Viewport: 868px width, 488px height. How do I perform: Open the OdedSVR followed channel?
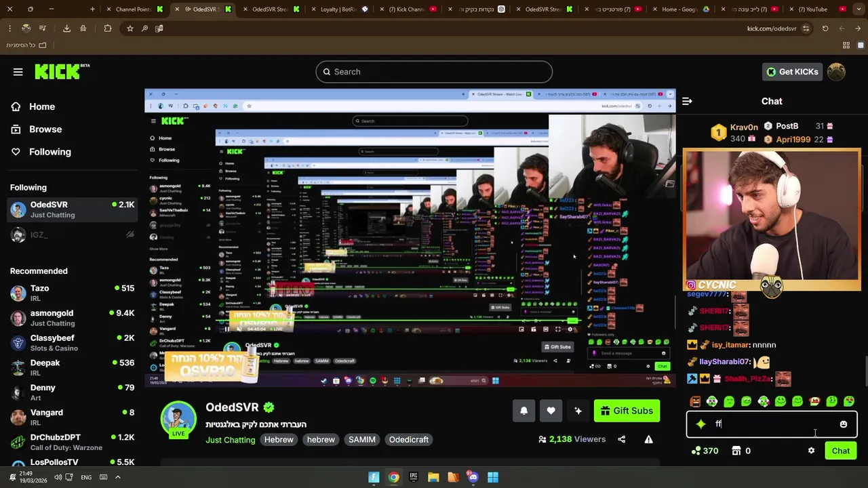pos(73,209)
